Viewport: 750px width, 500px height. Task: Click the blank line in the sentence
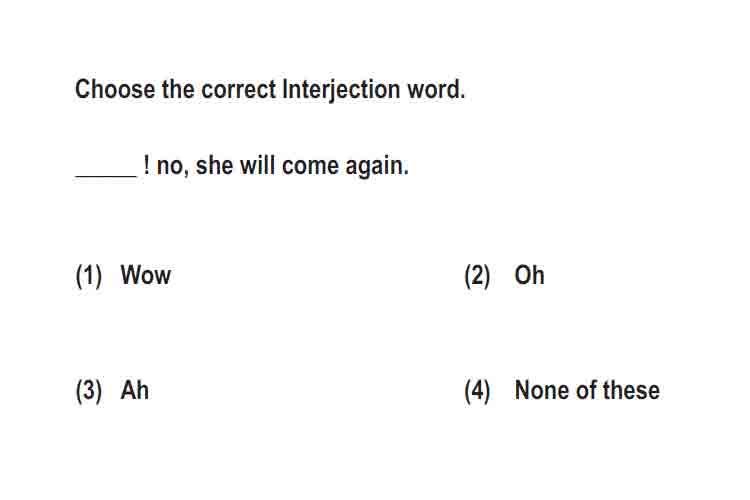tap(106, 176)
